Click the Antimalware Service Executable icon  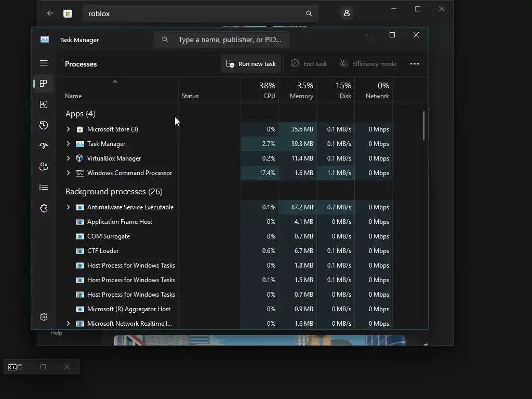79,207
